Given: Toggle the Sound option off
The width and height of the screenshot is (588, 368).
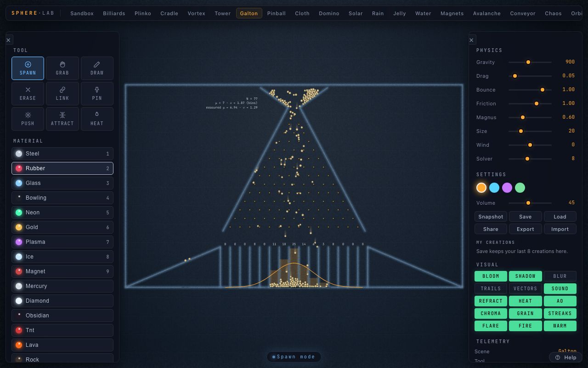Looking at the screenshot, I should coord(560,288).
